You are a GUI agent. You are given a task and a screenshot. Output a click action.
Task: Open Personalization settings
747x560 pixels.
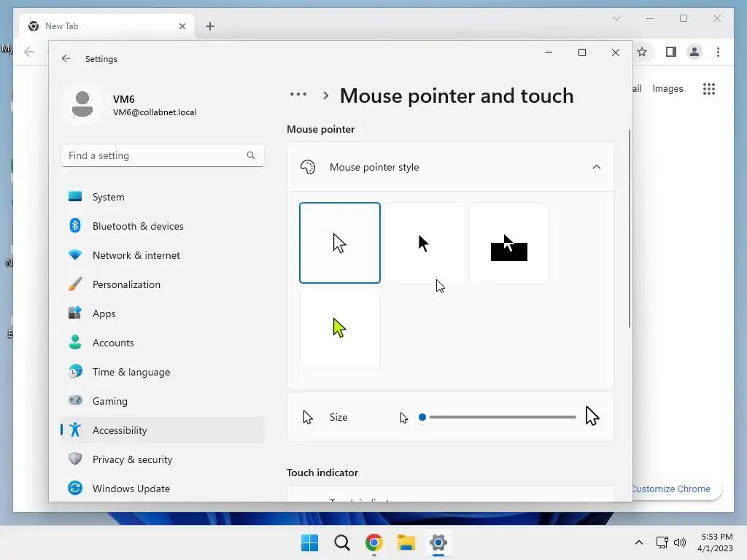pyautogui.click(x=163, y=284)
